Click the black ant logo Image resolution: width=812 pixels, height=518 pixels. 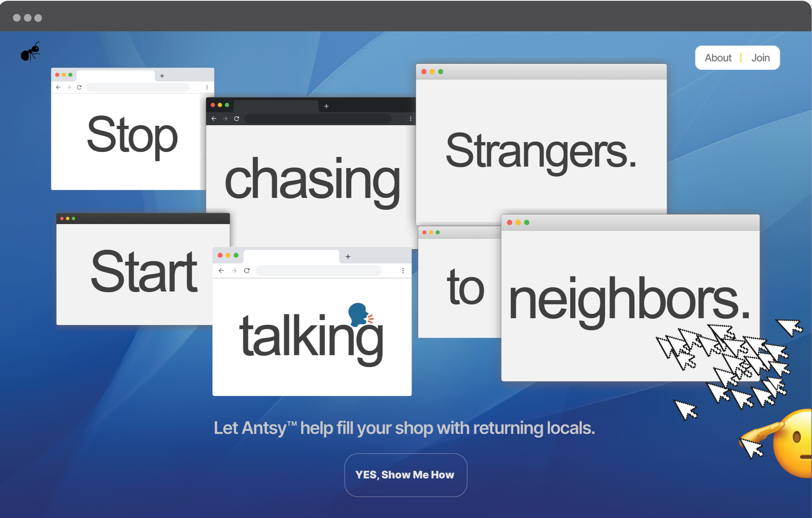click(x=30, y=52)
